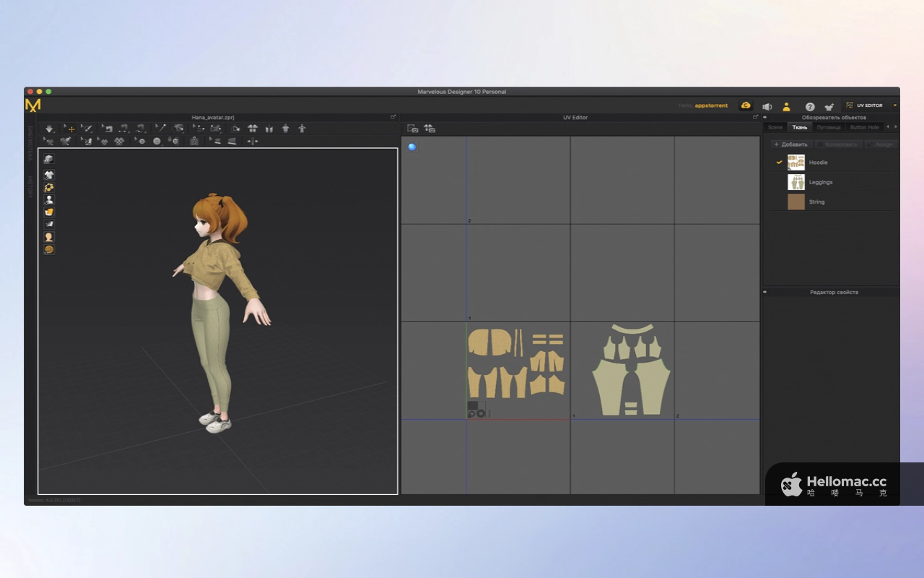Image resolution: width=924 pixels, height=578 pixels.
Task: Click the gray cube icon in 3D viewport
Action: point(48,159)
